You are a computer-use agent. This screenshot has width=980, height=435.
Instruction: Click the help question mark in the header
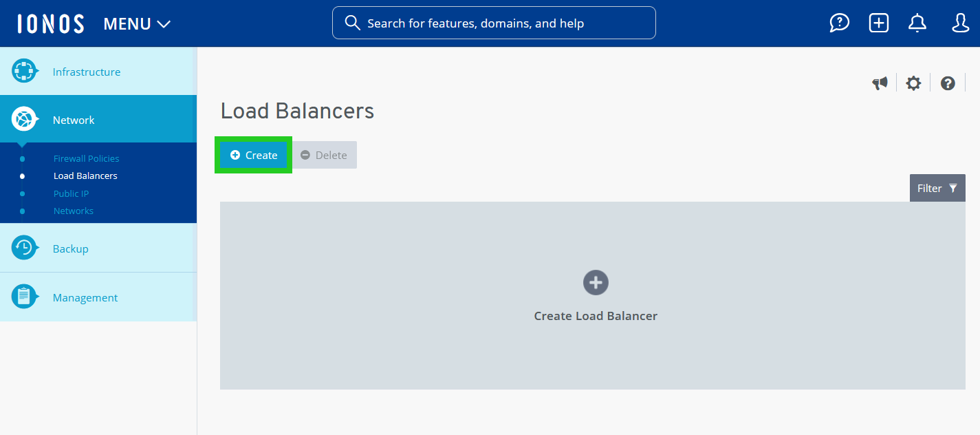839,23
